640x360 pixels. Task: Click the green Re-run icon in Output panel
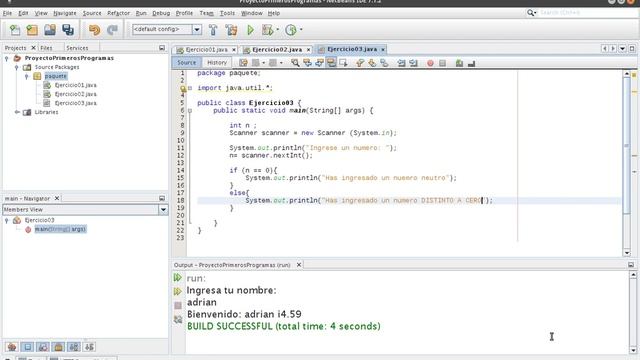click(x=178, y=278)
